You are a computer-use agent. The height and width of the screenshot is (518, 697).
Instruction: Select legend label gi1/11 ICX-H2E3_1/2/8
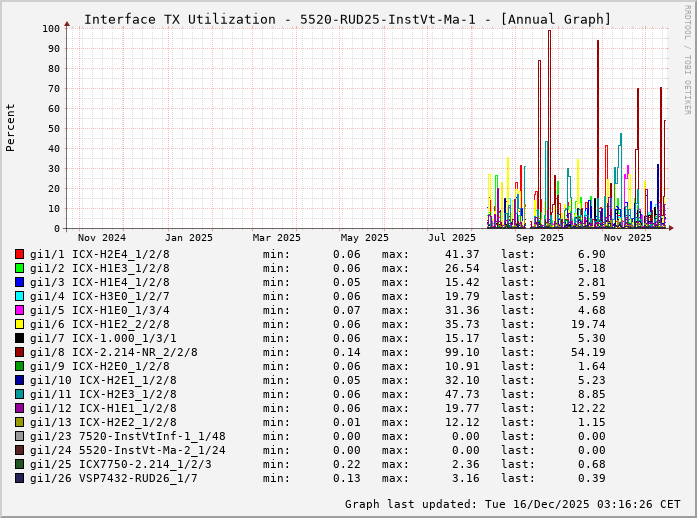[103, 394]
